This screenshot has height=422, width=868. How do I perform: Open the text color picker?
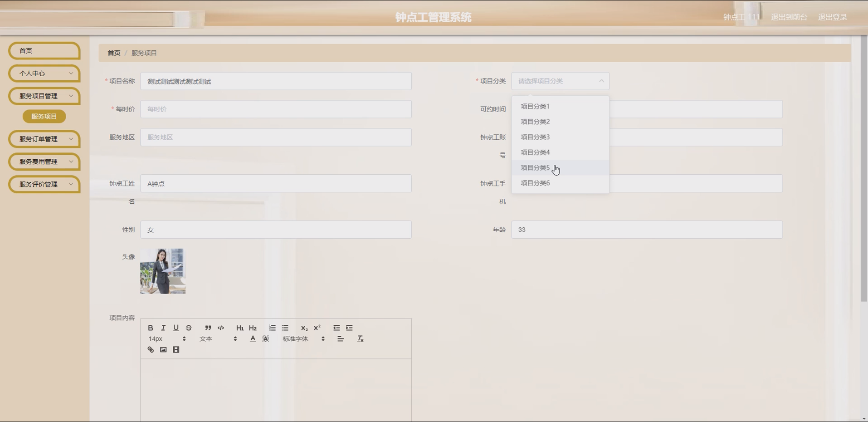point(253,339)
